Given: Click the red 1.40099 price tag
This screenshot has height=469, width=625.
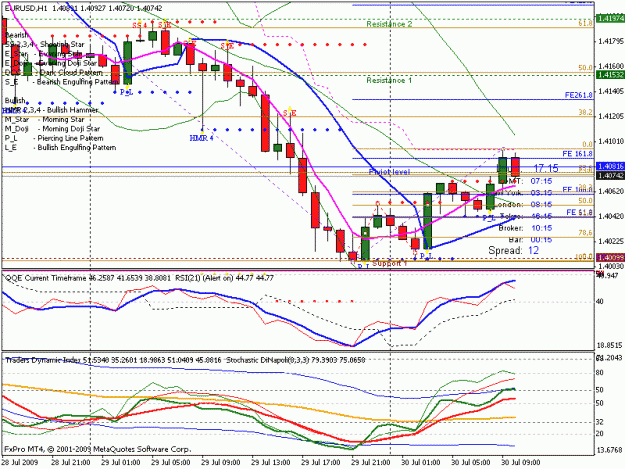Looking at the screenshot, I should tap(610, 257).
